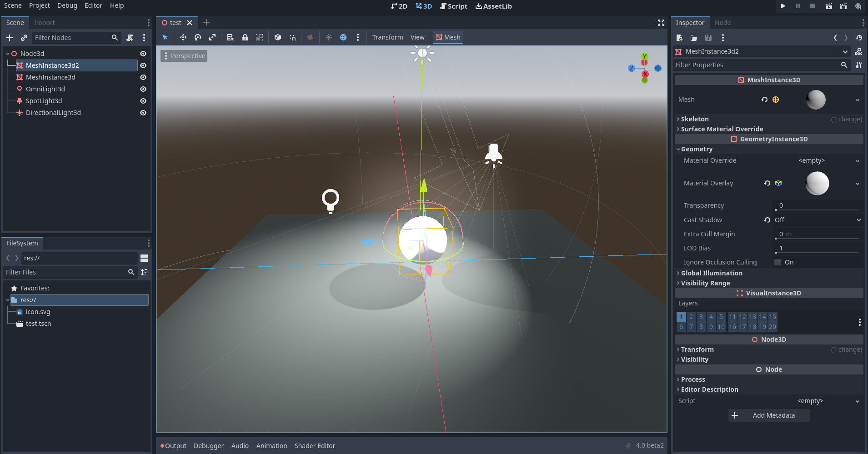
Task: Enable the snapping magnet icon
Action: [292, 37]
